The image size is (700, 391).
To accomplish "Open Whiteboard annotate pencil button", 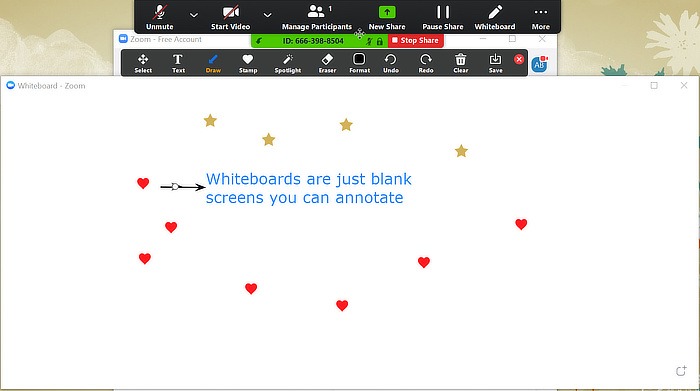I will point(495,17).
